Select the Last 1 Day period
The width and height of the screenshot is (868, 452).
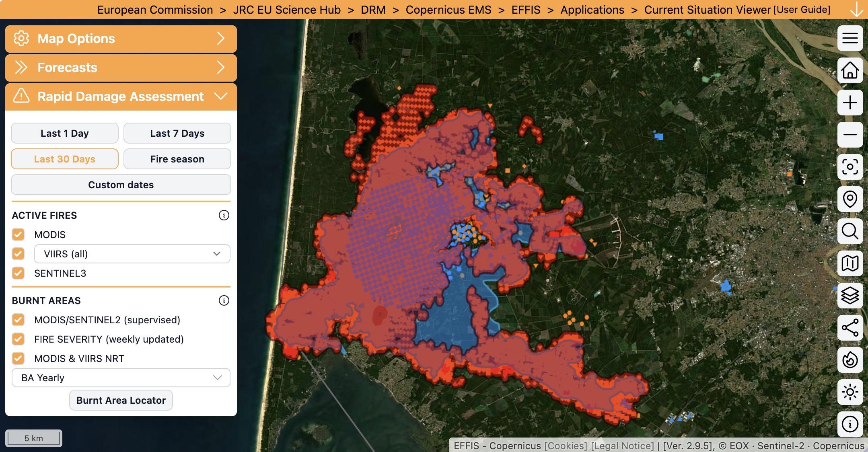tap(65, 133)
